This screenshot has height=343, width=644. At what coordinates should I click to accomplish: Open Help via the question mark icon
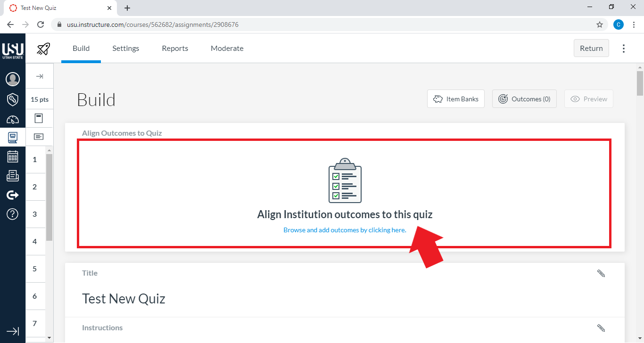(x=13, y=214)
